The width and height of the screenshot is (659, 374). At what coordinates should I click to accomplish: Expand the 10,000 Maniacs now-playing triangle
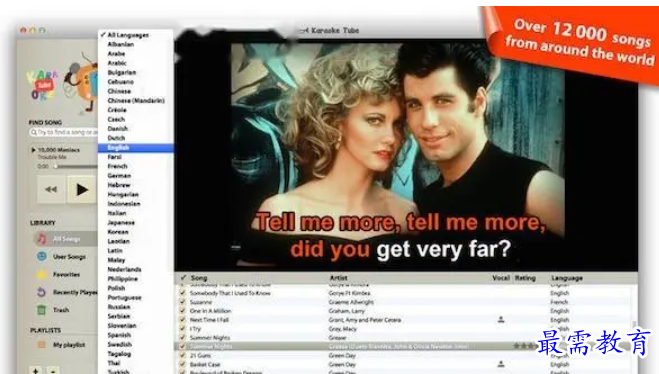click(x=33, y=150)
